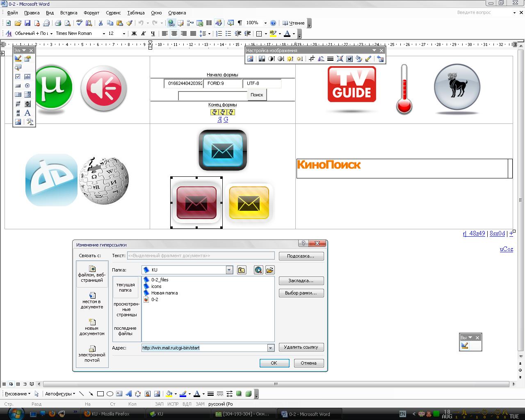Click the Reset Picture icon
Viewport: 525px width, 420px height.
click(380, 59)
